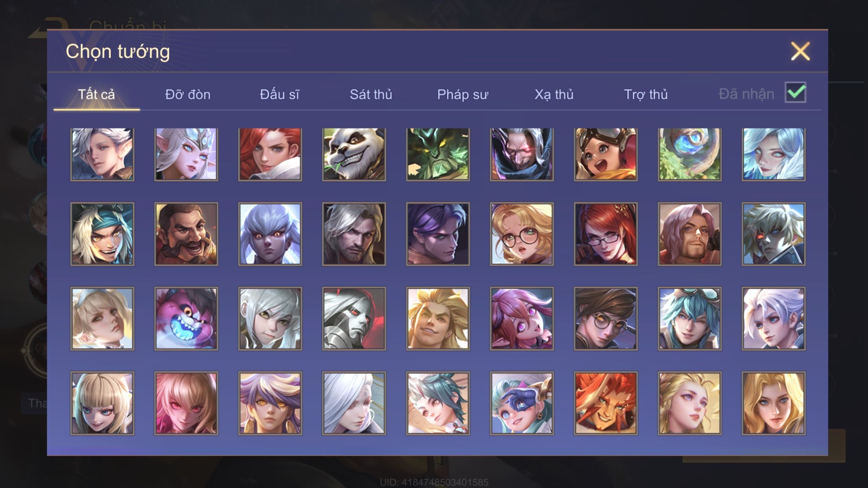Filter by the Xạ thủ tab
This screenshot has height=488, width=868.
pos(554,94)
